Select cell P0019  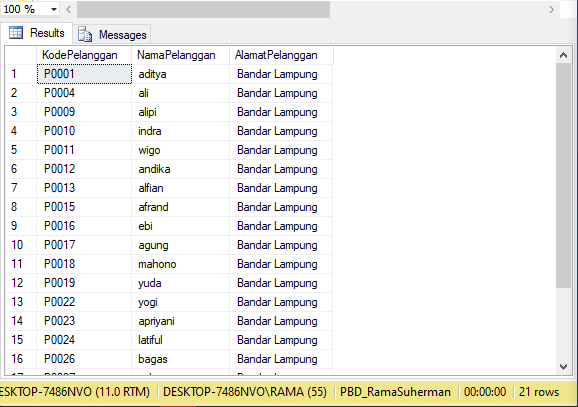tap(84, 283)
